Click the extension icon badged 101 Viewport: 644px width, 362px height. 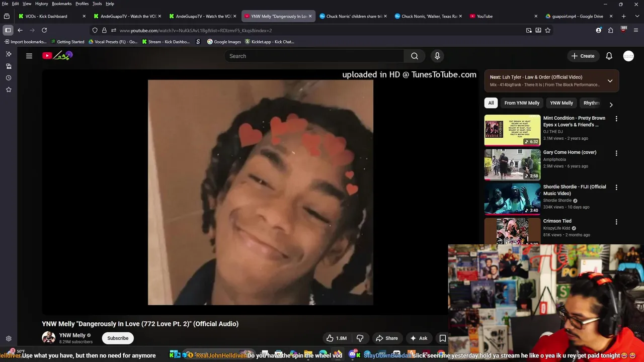click(623, 30)
